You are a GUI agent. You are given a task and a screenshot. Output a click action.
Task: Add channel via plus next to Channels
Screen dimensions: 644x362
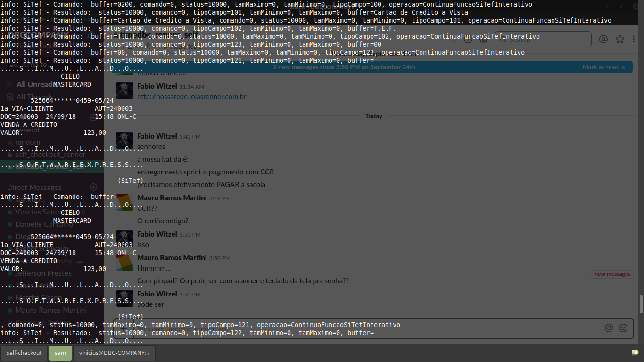[93, 118]
